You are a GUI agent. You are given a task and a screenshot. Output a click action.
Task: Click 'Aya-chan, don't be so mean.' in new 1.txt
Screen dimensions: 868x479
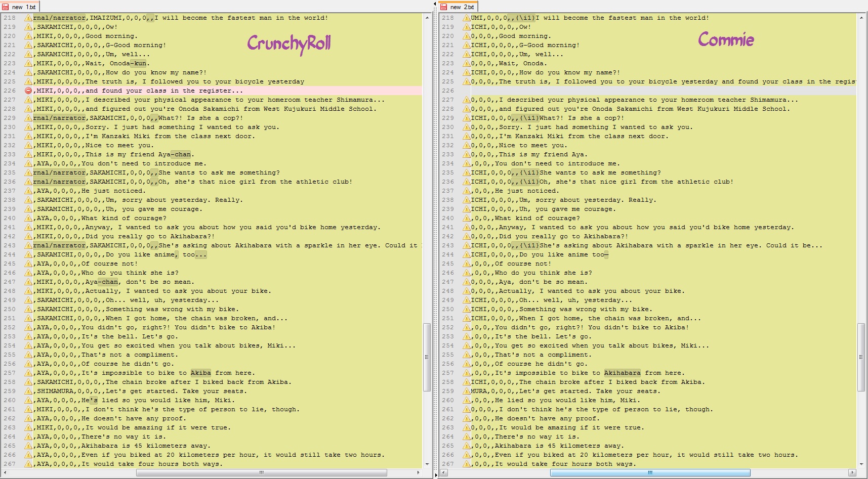[x=140, y=282]
